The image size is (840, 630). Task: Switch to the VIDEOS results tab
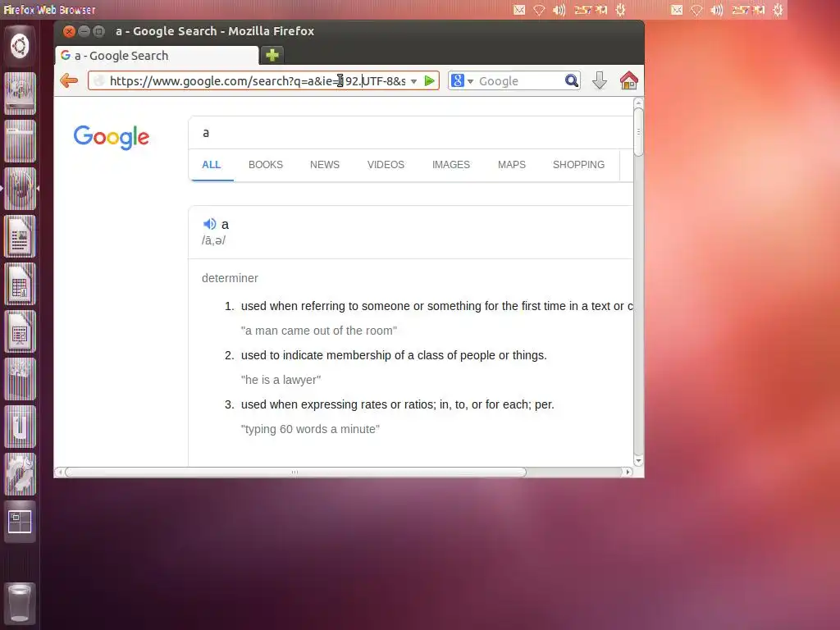tap(386, 164)
